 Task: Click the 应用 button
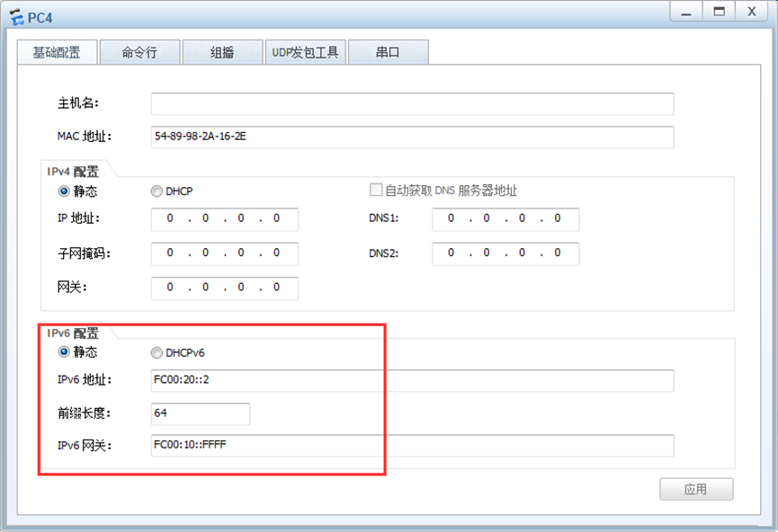(696, 490)
